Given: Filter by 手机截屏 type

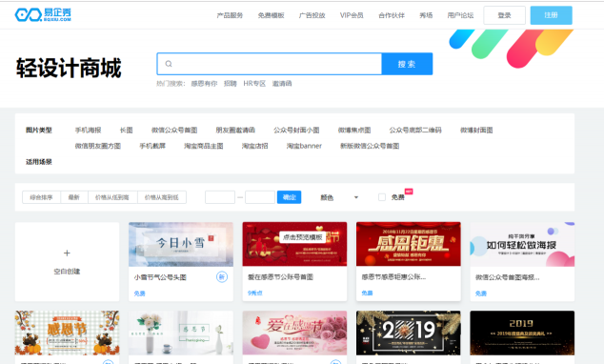Looking at the screenshot, I should click(152, 146).
